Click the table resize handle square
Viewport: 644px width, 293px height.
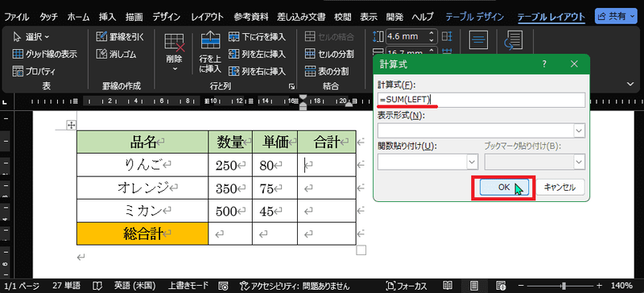pos(361,250)
